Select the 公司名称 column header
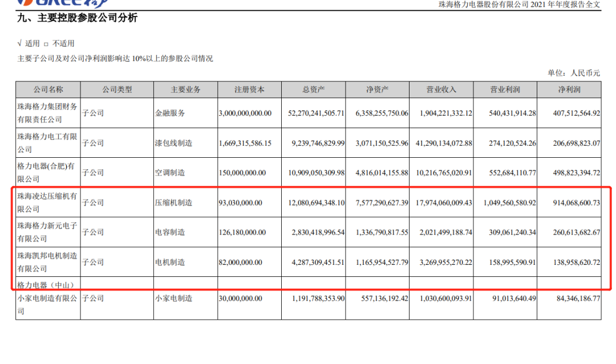 pyautogui.click(x=48, y=89)
